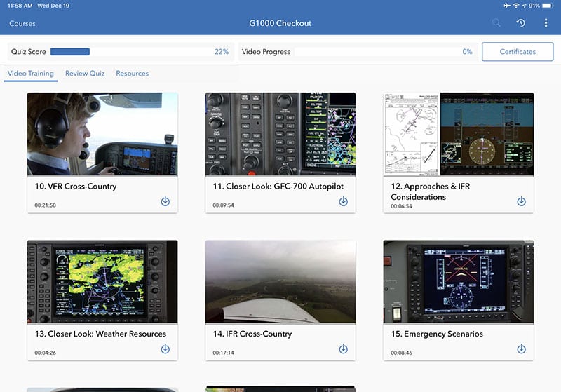
Task: Play the VFR Cross-Country video thumbnail
Action: (x=102, y=134)
